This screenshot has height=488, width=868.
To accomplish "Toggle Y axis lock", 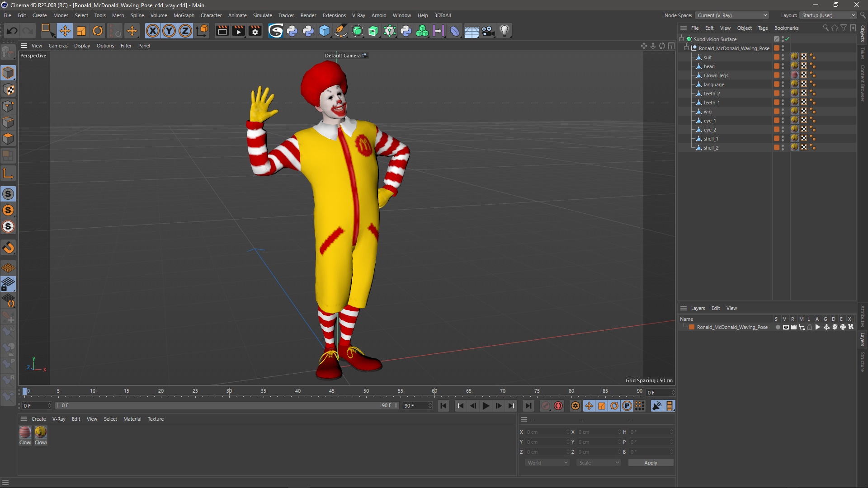I will pyautogui.click(x=169, y=31).
